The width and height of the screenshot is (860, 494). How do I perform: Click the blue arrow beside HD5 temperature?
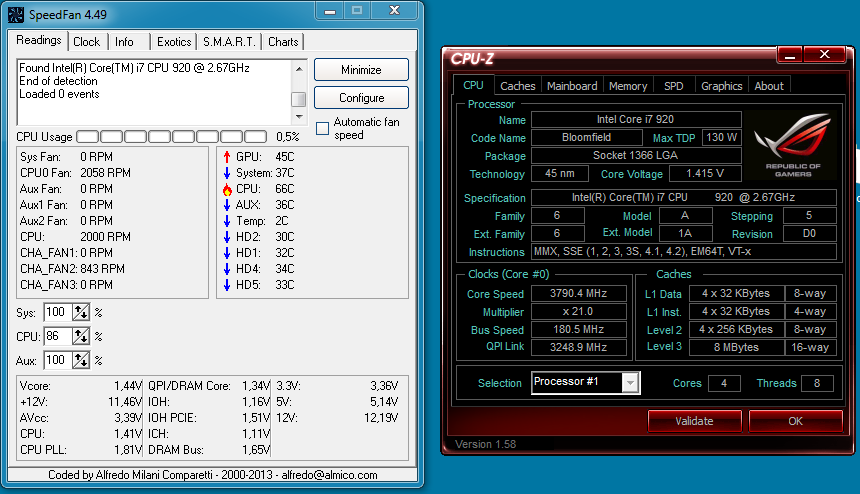click(x=226, y=285)
